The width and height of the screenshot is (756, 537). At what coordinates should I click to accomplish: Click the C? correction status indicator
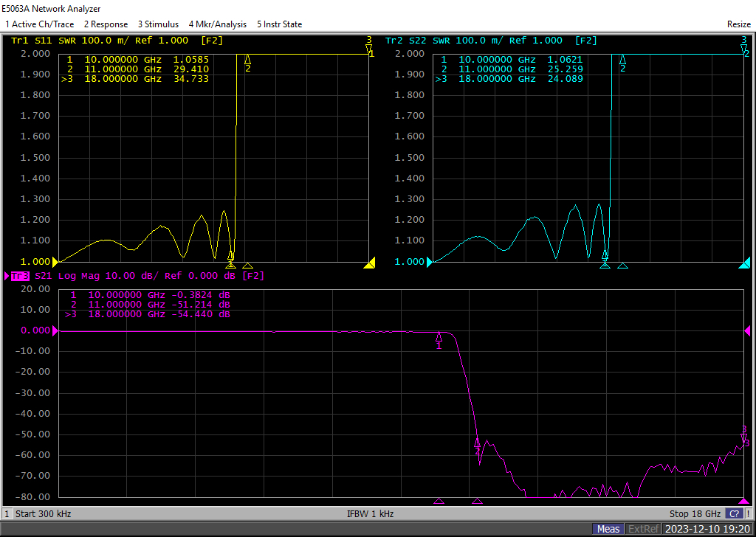pyautogui.click(x=735, y=513)
